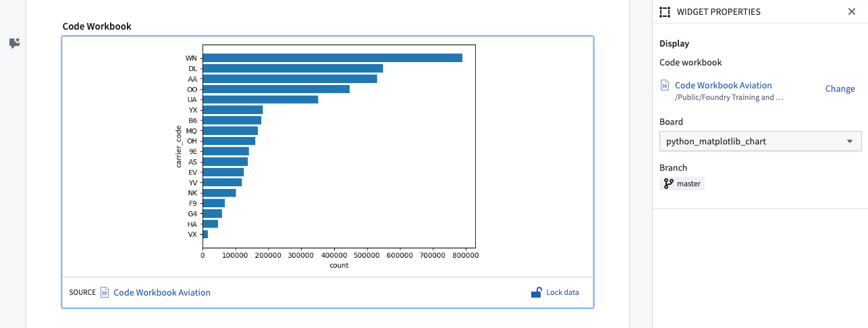Viewport: 868px width, 328px height.
Task: Click the WN bar in the chart
Action: [332, 58]
